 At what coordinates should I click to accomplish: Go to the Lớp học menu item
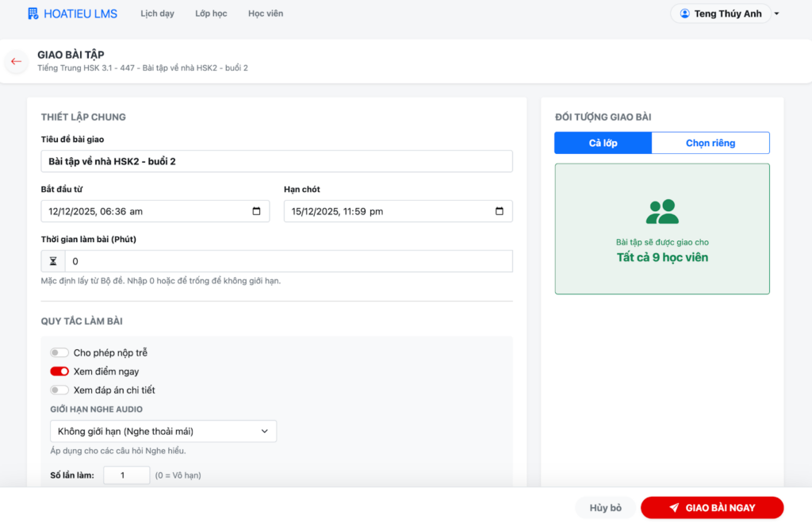pos(211,13)
